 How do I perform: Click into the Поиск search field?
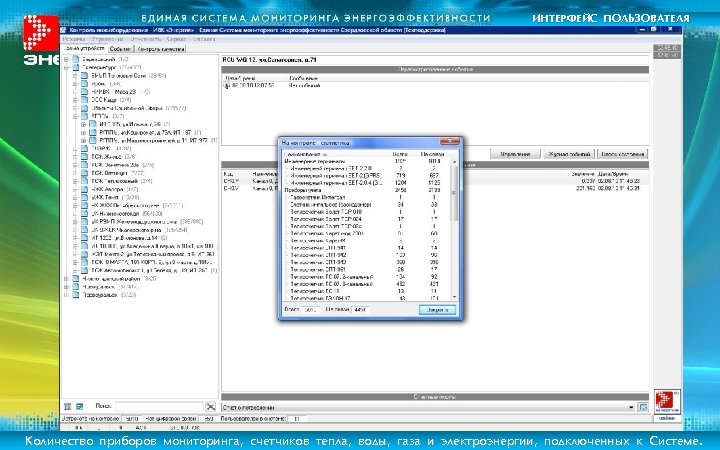tap(159, 406)
